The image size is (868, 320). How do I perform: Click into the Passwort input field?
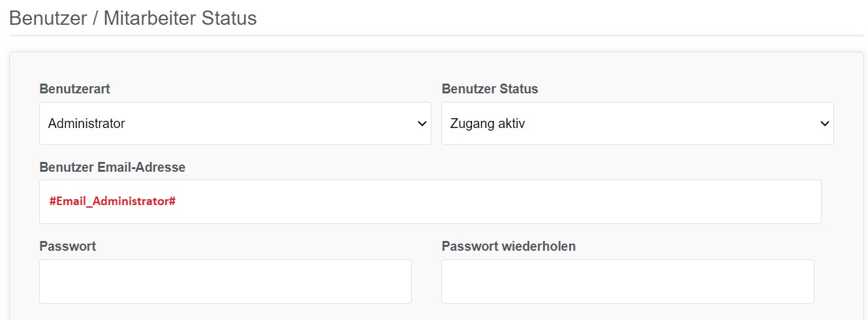225,281
